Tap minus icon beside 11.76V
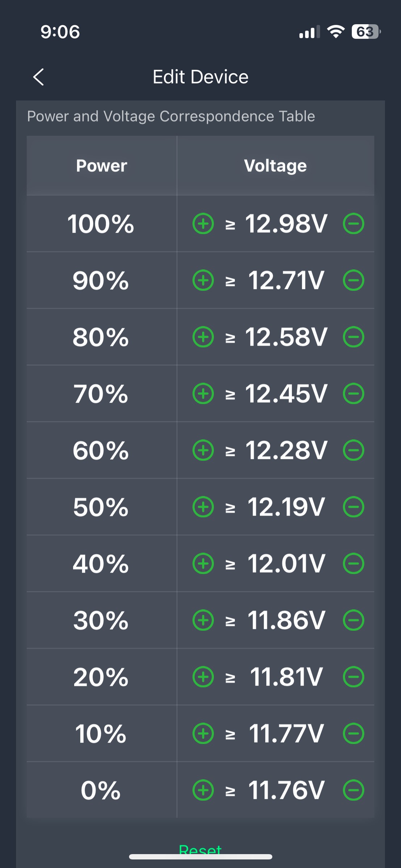The width and height of the screenshot is (401, 868). [353, 790]
